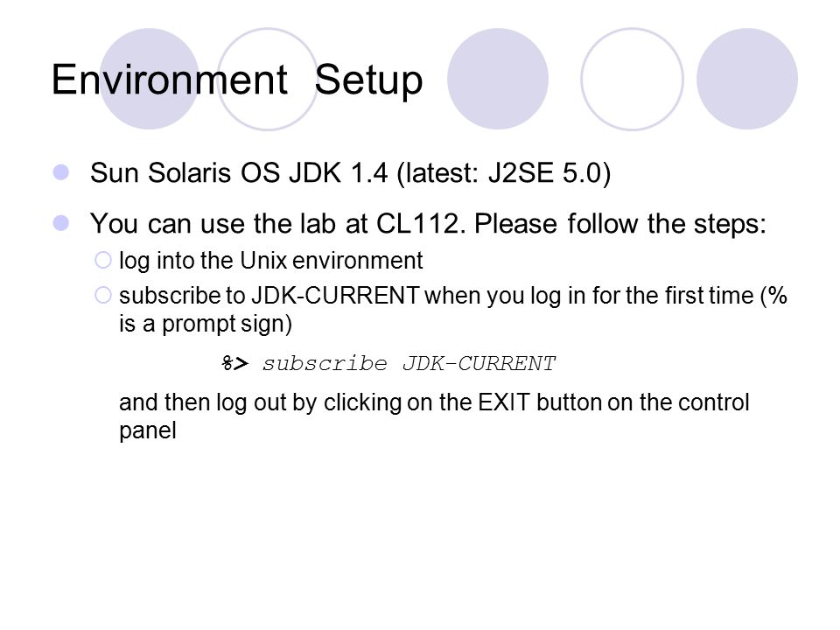
Task: Click the "%>" prompt symbol
Action: pos(235,364)
